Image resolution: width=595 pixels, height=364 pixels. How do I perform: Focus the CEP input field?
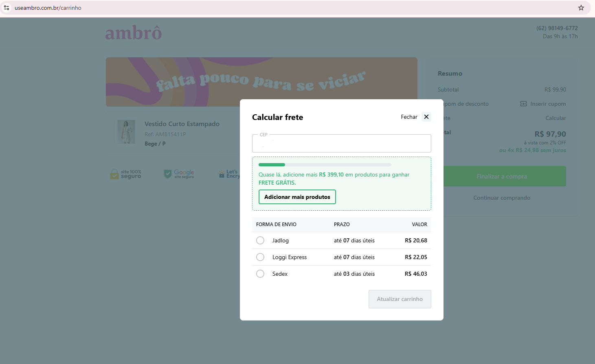pyautogui.click(x=341, y=144)
